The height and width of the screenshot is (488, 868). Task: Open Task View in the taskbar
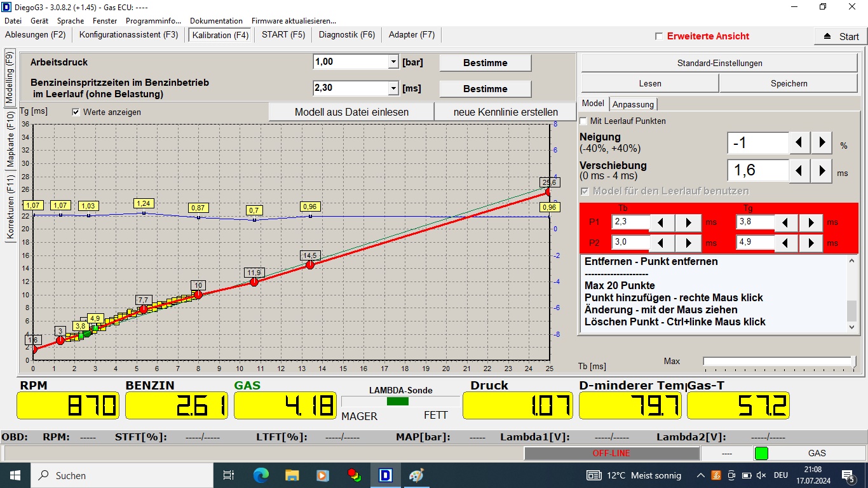pyautogui.click(x=229, y=475)
